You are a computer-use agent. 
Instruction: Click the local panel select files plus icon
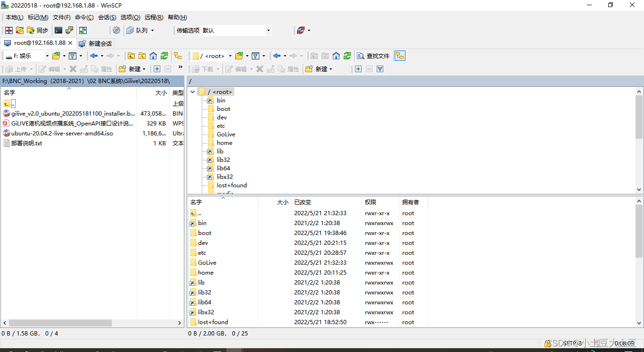pos(157,69)
